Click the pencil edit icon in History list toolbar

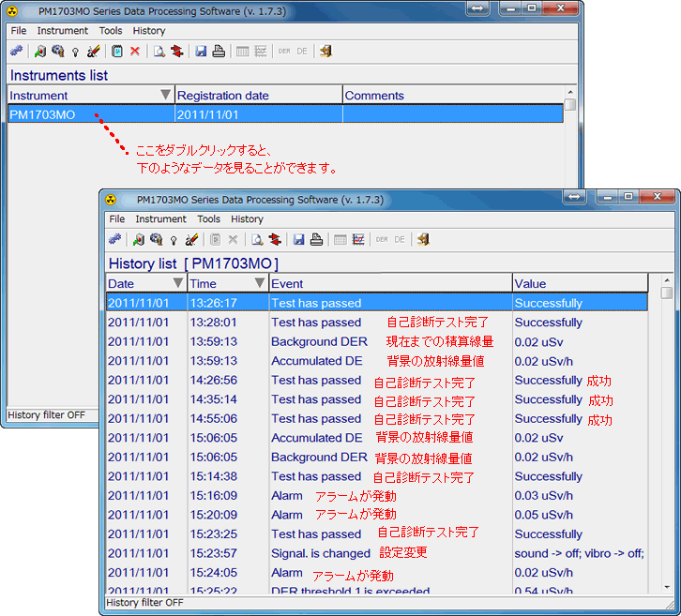[191, 239]
